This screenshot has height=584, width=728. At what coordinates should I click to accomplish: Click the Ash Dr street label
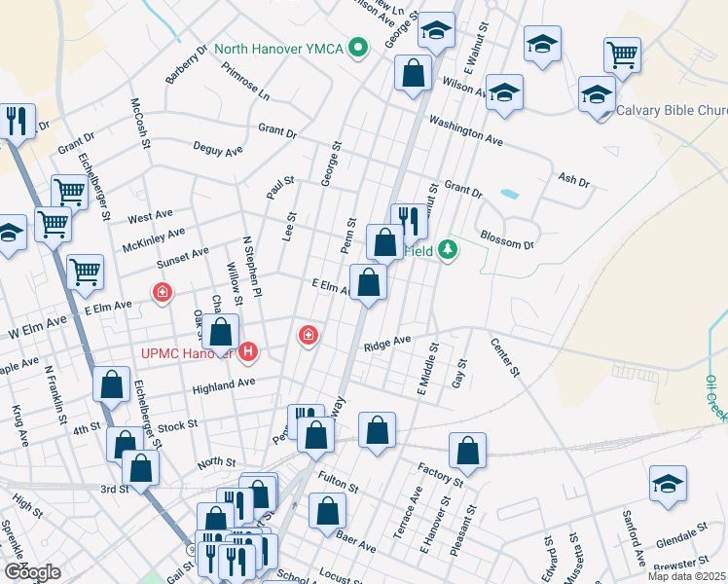pyautogui.click(x=574, y=180)
